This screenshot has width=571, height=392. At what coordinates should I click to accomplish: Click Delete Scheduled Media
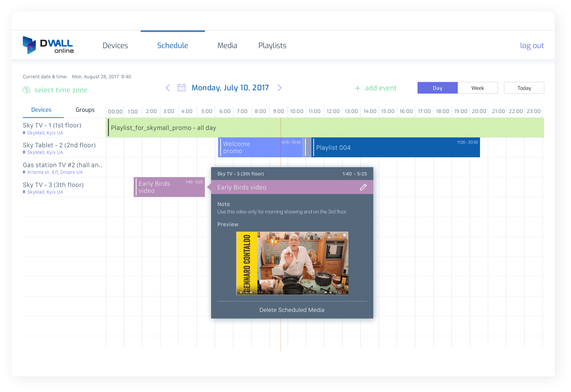[292, 309]
